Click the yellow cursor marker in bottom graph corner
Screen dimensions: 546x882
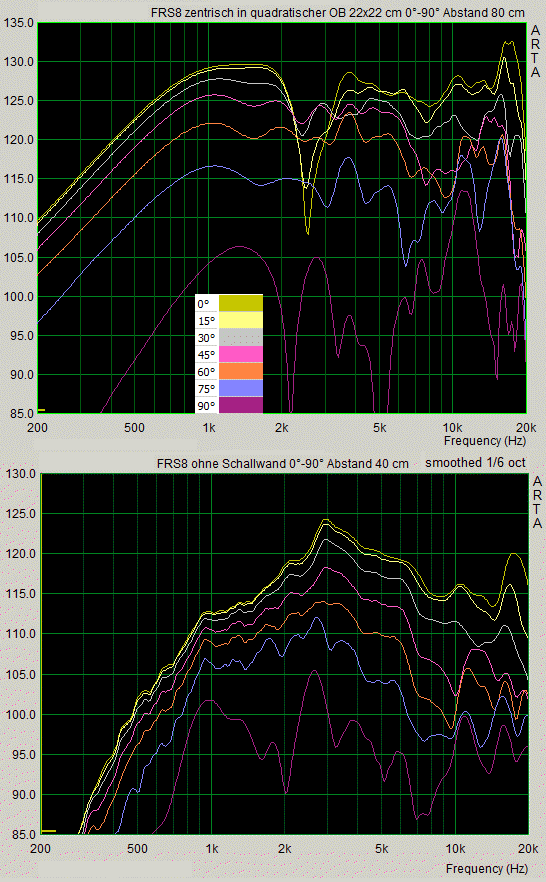coord(49,831)
